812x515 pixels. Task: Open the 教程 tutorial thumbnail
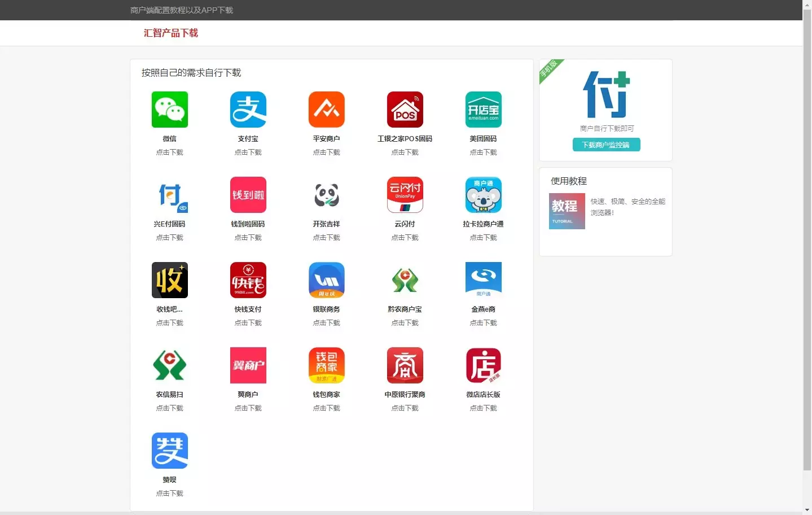click(567, 211)
